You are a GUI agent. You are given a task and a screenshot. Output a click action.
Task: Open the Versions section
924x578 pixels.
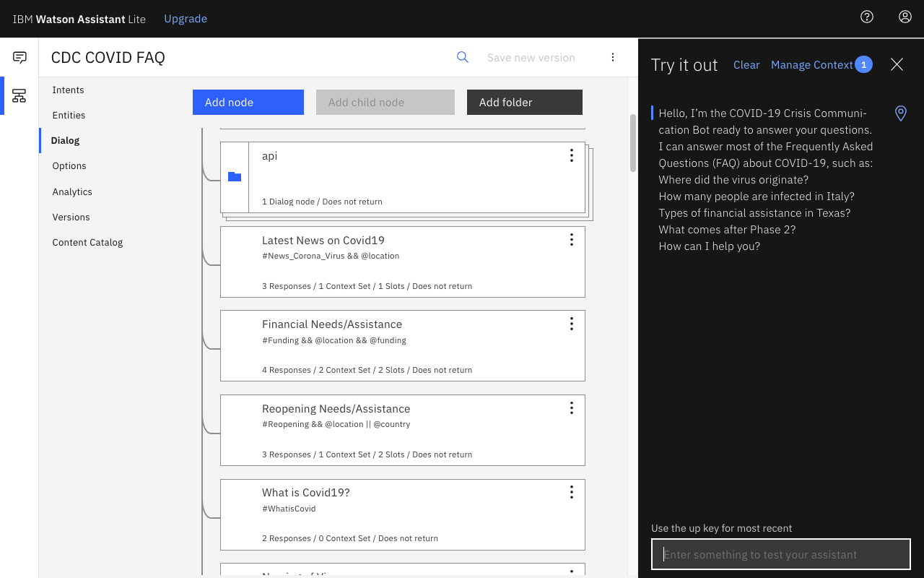click(x=71, y=217)
